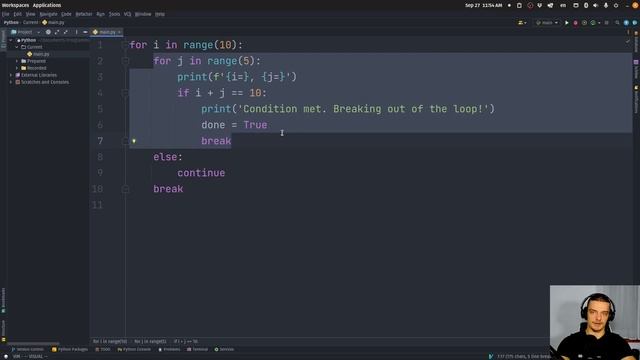640x360 pixels.
Task: Open the Run menu
Action: pos(100,14)
